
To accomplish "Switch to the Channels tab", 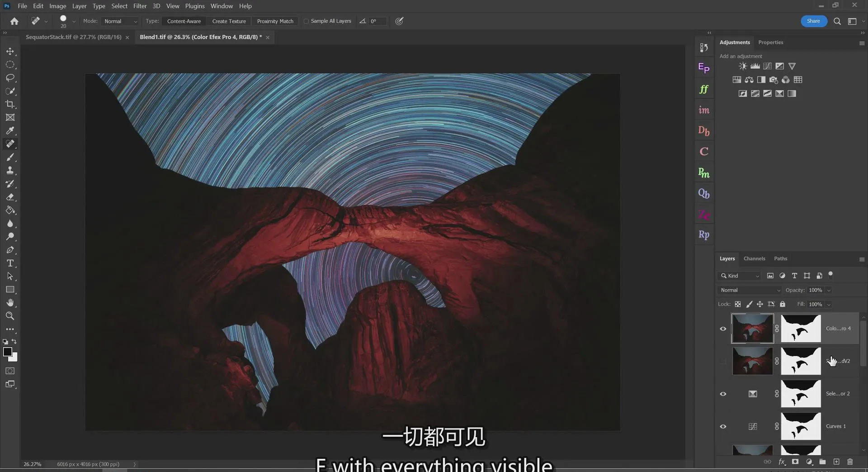I will point(754,258).
